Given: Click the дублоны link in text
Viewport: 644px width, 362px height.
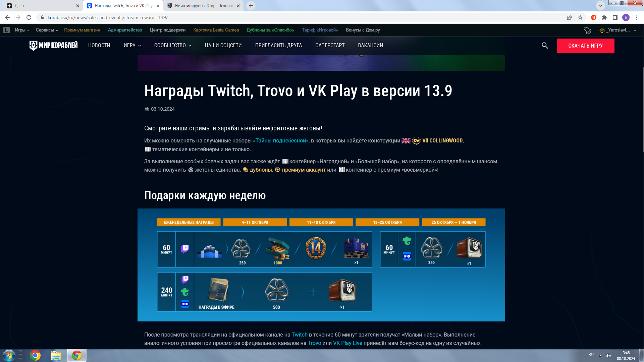Looking at the screenshot, I should click(x=261, y=170).
